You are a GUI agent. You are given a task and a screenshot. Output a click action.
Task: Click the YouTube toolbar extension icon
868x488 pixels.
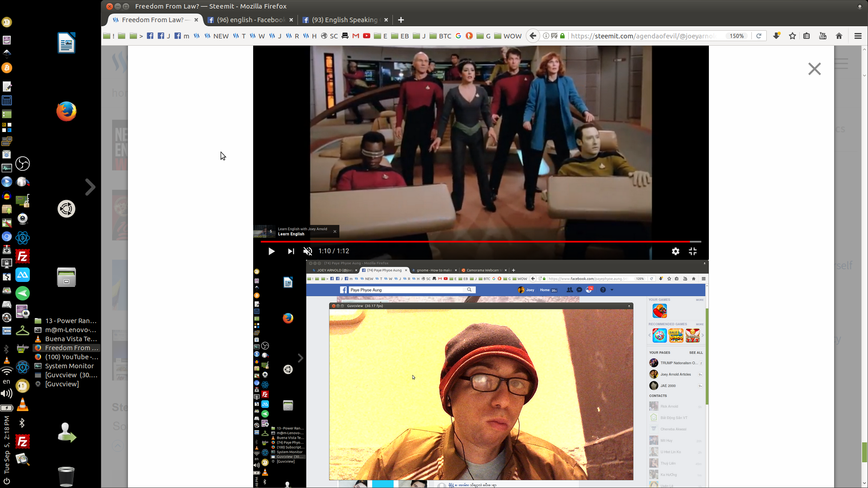click(x=823, y=36)
